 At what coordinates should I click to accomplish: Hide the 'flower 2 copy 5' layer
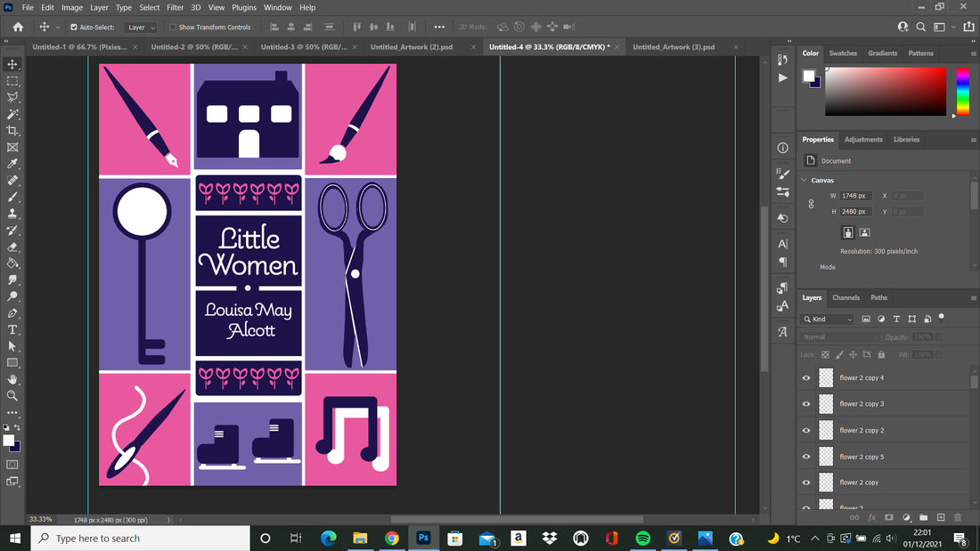806,457
